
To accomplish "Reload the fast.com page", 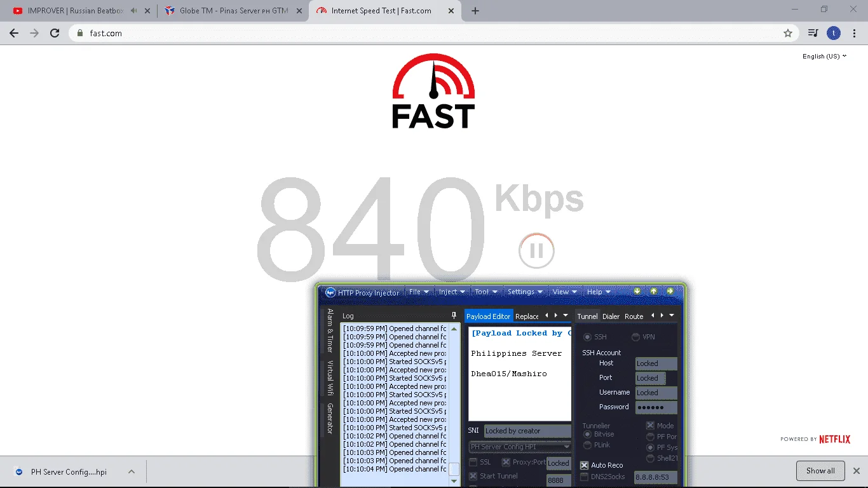I will (x=55, y=33).
